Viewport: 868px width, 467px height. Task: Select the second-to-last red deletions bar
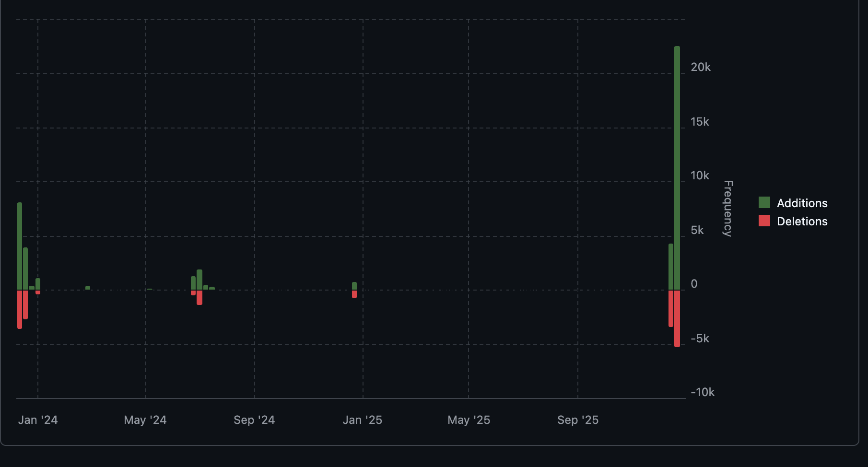click(x=671, y=308)
